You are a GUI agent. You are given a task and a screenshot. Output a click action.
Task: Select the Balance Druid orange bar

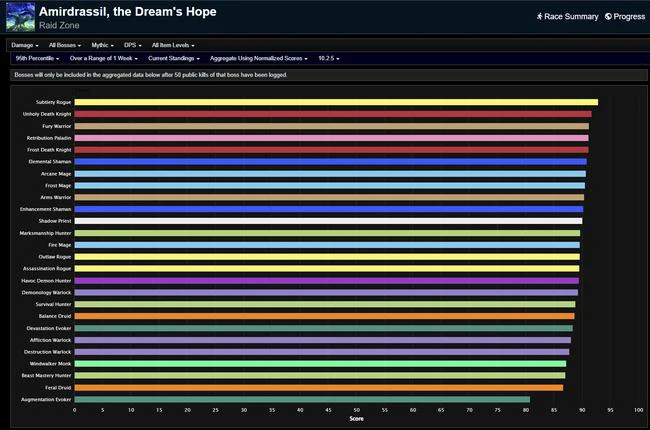pos(325,316)
